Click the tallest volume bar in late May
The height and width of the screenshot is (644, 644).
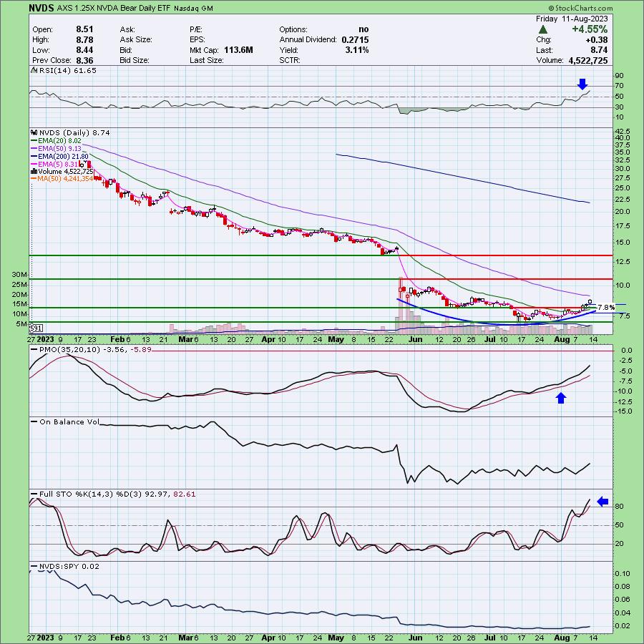[x=400, y=306]
